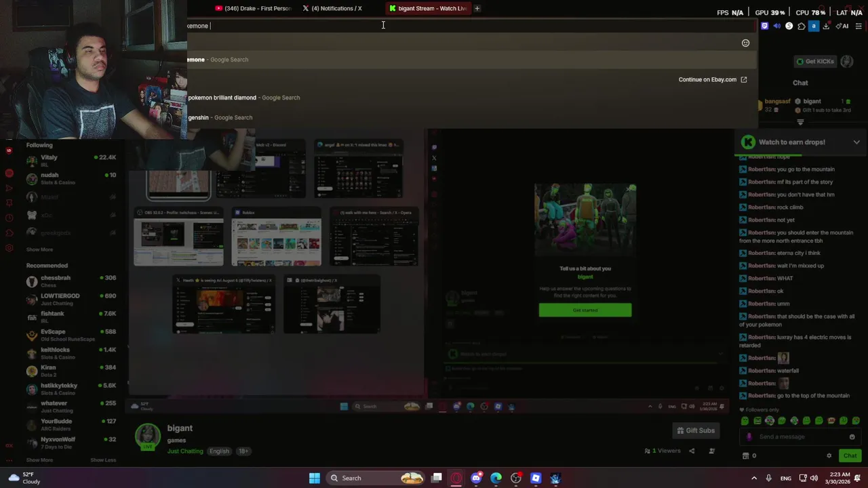The height and width of the screenshot is (488, 868).
Task: Open the extensions puzzle piece icon
Action: click(x=802, y=26)
